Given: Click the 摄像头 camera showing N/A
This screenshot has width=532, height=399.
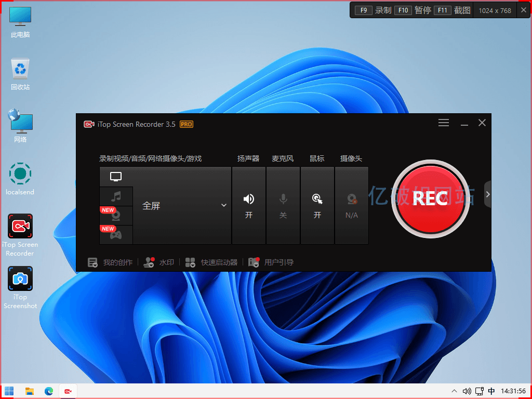Looking at the screenshot, I should click(351, 204).
